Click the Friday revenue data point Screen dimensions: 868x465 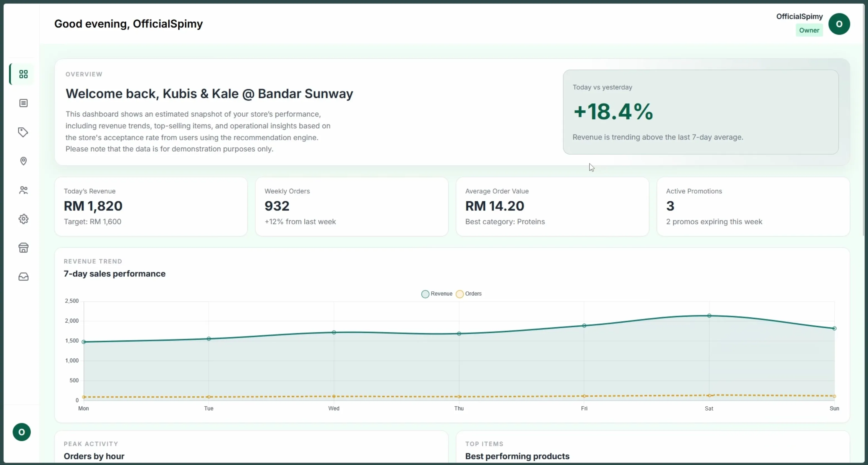pos(584,326)
